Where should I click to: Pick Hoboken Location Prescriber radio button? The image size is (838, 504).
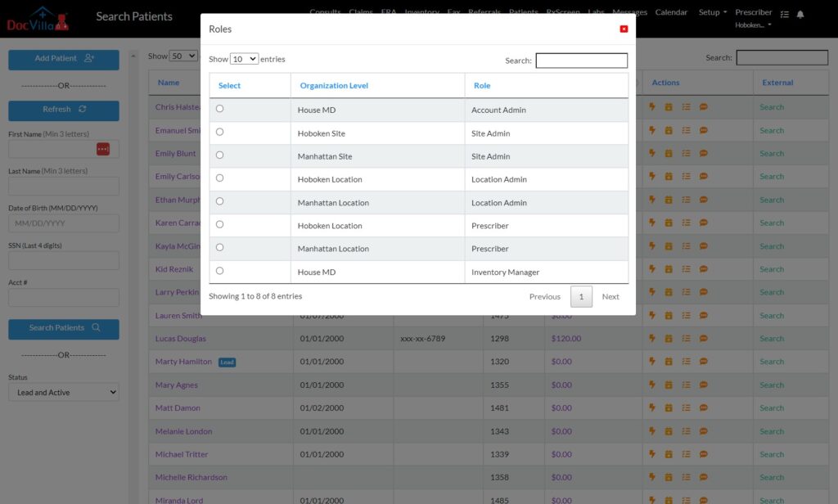[219, 224]
